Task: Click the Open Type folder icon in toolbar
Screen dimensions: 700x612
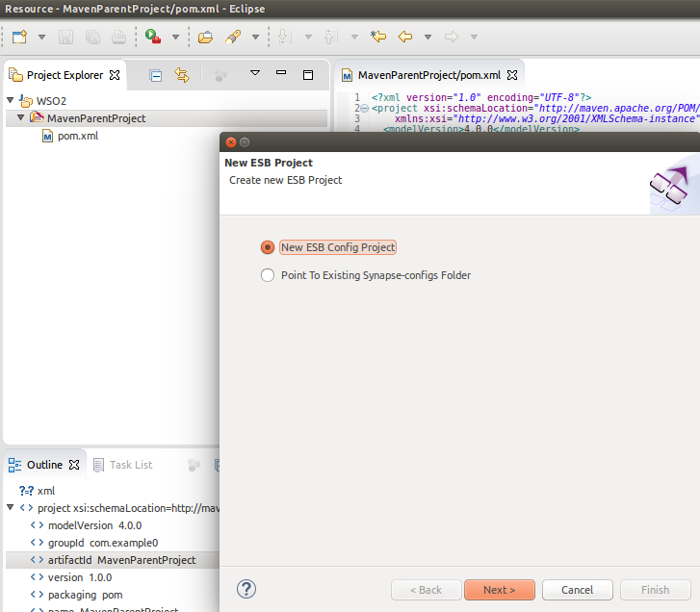Action: point(205,38)
